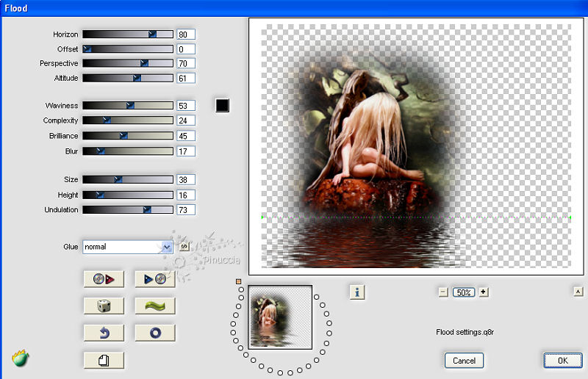Click the copy pages button
Viewport: 588px width, 379px height.
(x=104, y=360)
